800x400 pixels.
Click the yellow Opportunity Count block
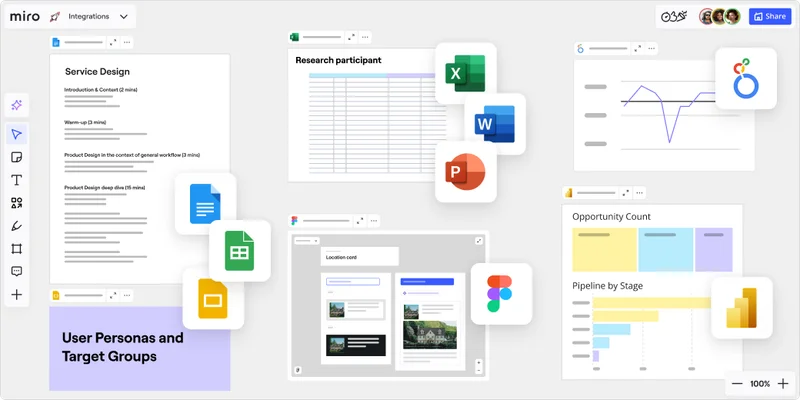click(604, 249)
